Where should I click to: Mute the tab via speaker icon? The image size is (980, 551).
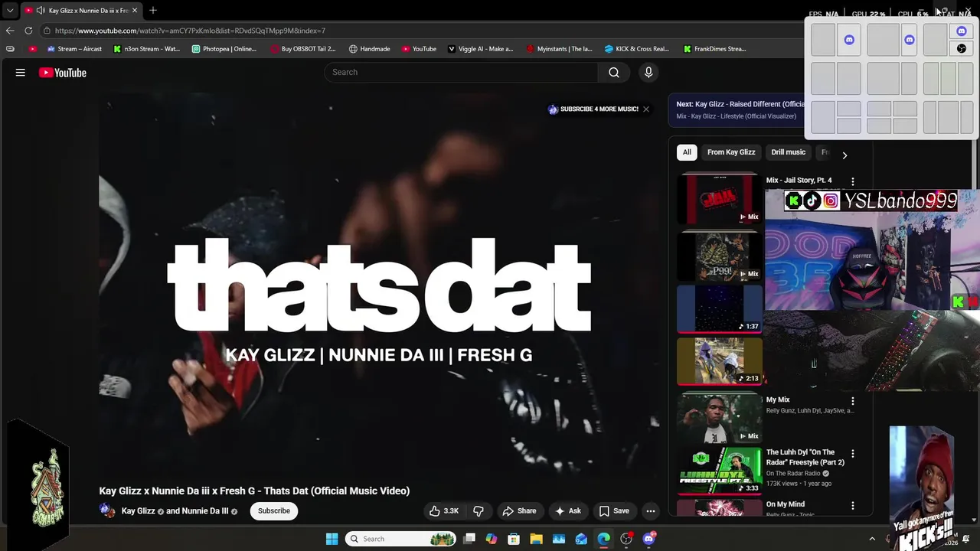coord(41,11)
